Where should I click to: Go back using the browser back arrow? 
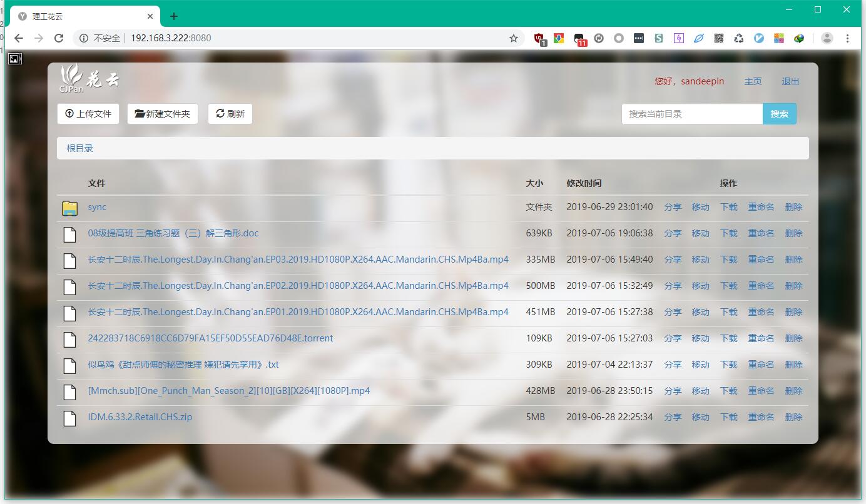(19, 38)
